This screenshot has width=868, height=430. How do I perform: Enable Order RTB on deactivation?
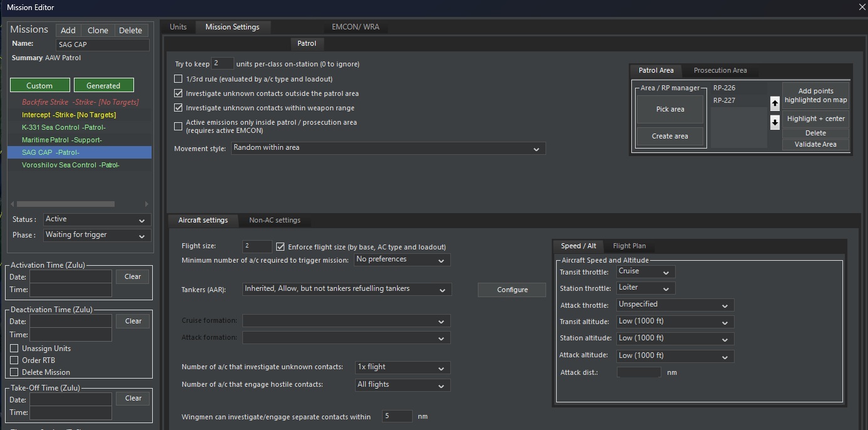14,360
